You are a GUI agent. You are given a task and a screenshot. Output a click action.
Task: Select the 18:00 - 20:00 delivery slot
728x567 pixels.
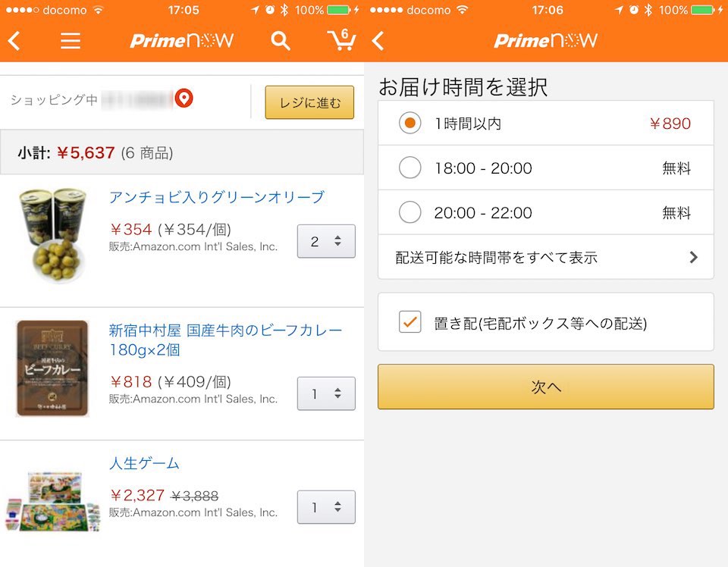click(x=410, y=168)
